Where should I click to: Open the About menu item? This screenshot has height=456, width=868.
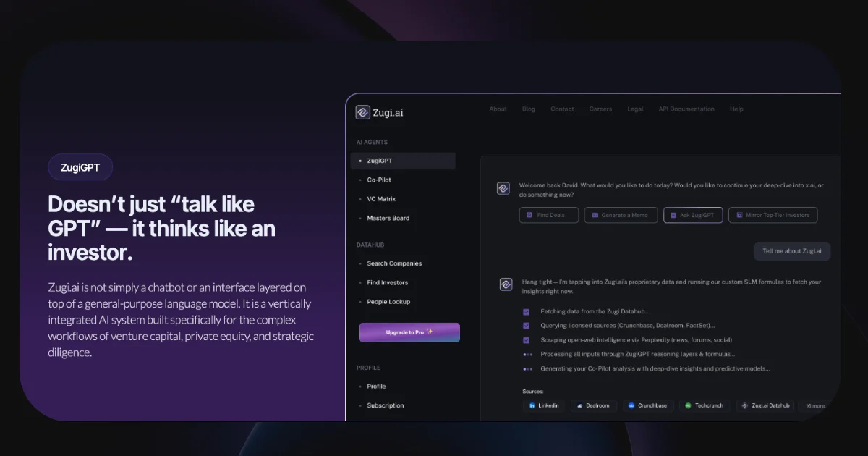[498, 109]
